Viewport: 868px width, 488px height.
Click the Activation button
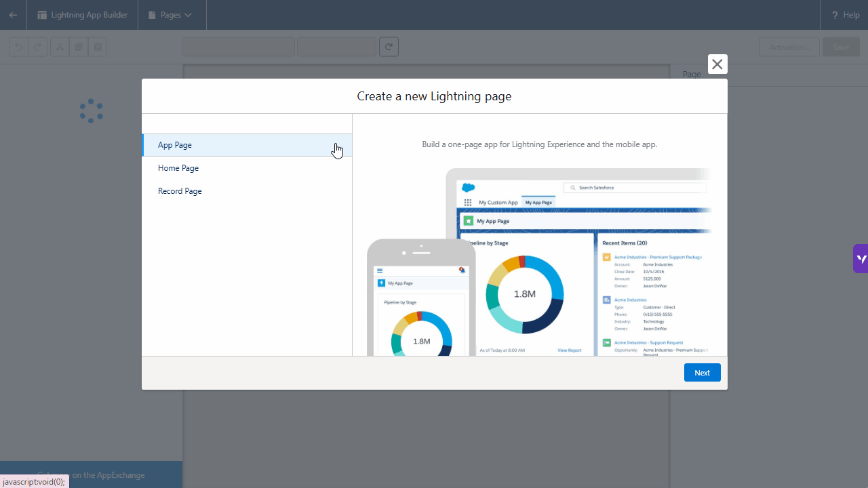(789, 47)
